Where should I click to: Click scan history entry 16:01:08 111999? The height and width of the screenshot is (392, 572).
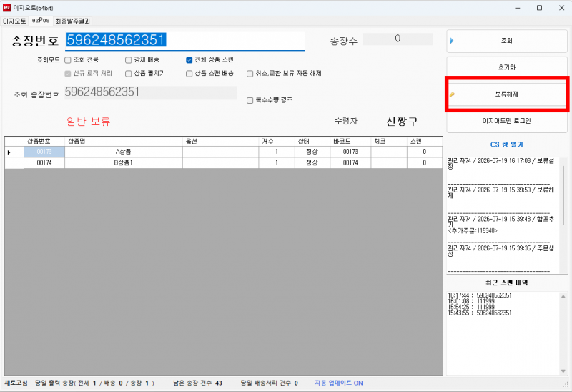click(x=471, y=301)
